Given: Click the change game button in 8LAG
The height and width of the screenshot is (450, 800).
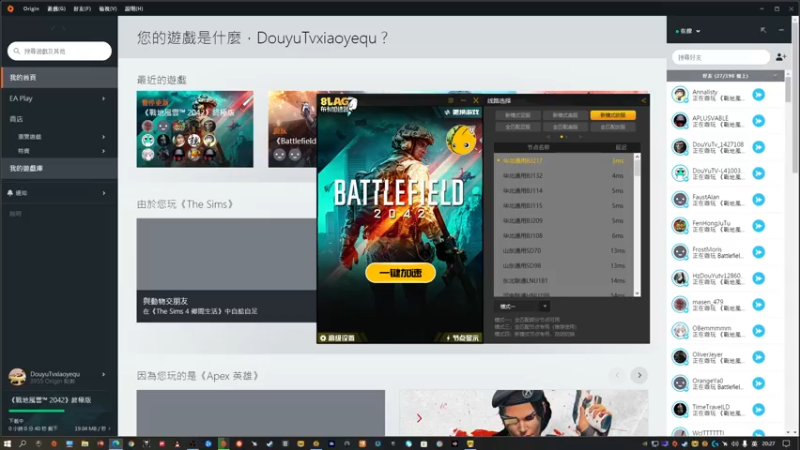Looking at the screenshot, I should pos(462,112).
